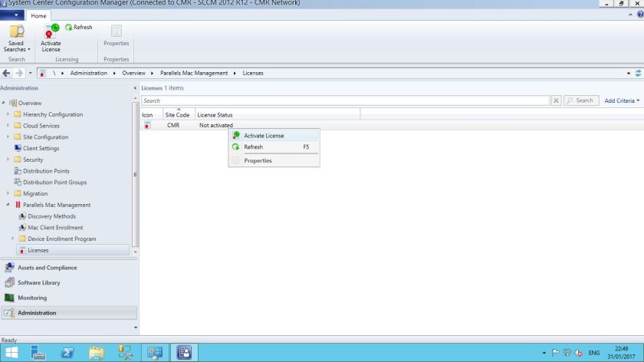Viewport: 644px width, 362px height.
Task: Open the Add Criteria dropdown
Action: pyautogui.click(x=621, y=100)
